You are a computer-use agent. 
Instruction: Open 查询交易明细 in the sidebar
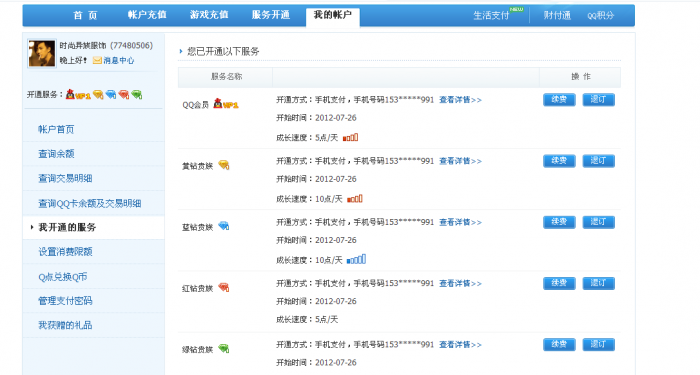65,179
